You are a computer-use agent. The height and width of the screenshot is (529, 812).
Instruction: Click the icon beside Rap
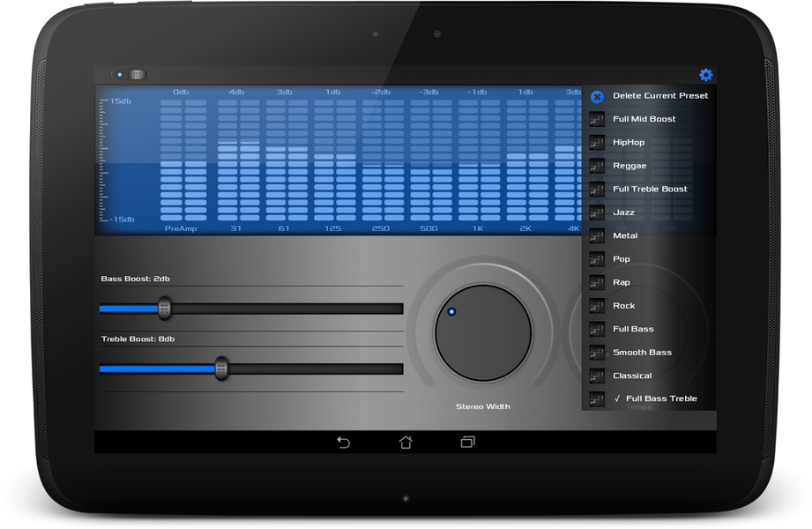click(597, 282)
